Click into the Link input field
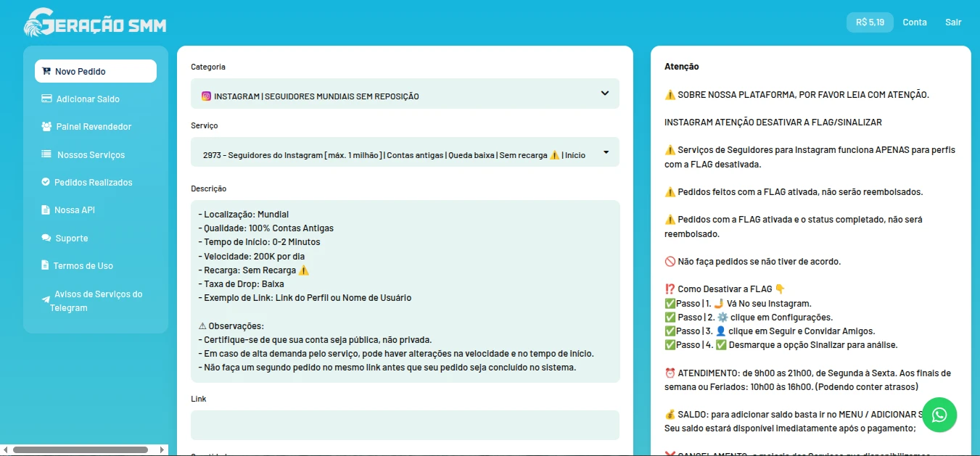 [405, 425]
